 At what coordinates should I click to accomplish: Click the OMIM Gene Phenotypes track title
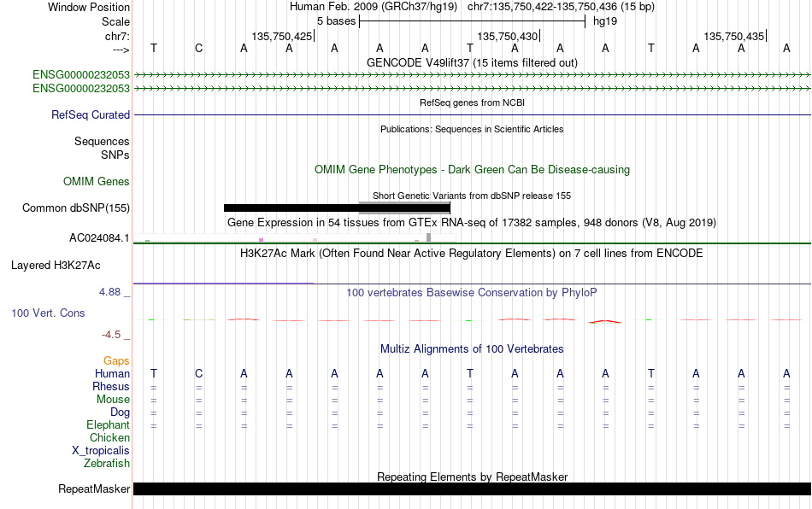[472, 170]
